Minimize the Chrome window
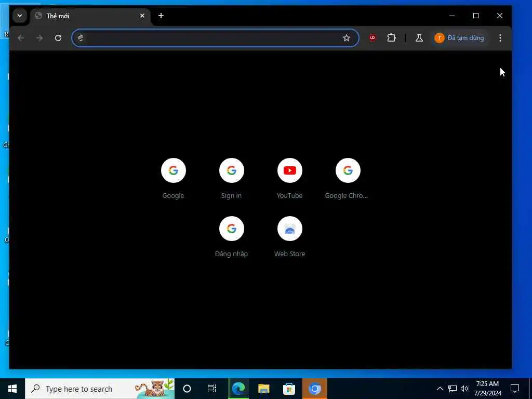Image resolution: width=532 pixels, height=399 pixels. [x=452, y=16]
